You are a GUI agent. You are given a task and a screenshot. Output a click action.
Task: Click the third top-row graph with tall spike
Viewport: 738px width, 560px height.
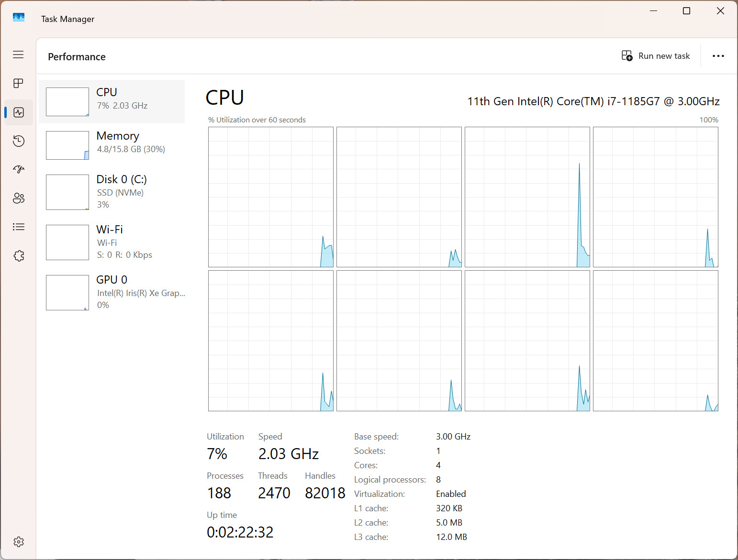click(527, 197)
